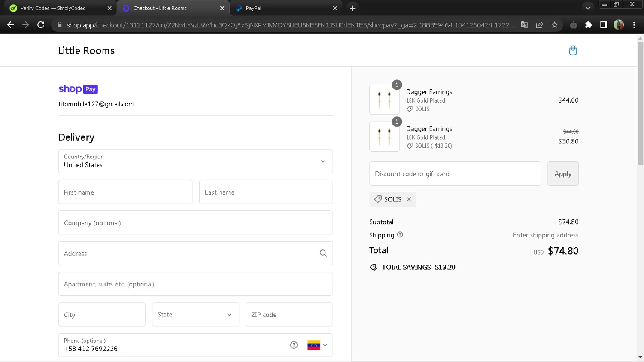Click the extension icon next to bookmark star

[x=573, y=25]
